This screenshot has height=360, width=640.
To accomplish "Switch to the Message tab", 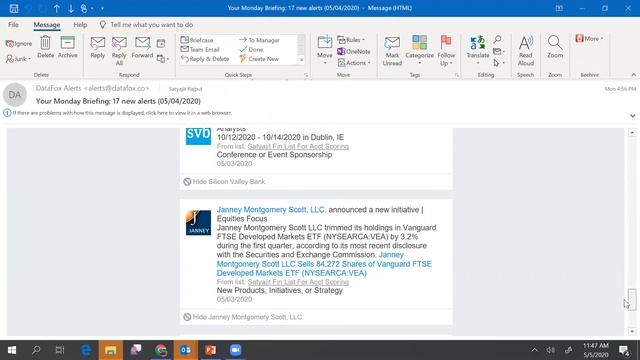I will point(47,25).
